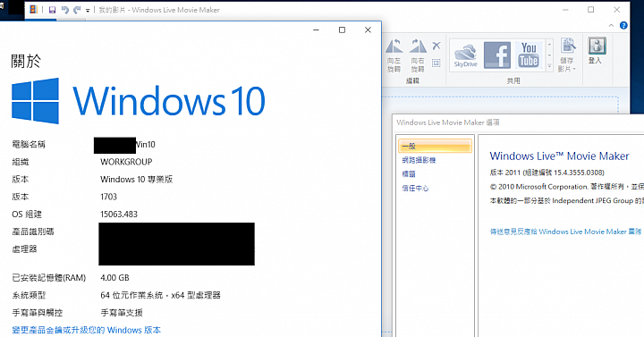Click version 2011 build 15.4.3555.0308 text
The image size is (644, 337).
[x=547, y=173]
